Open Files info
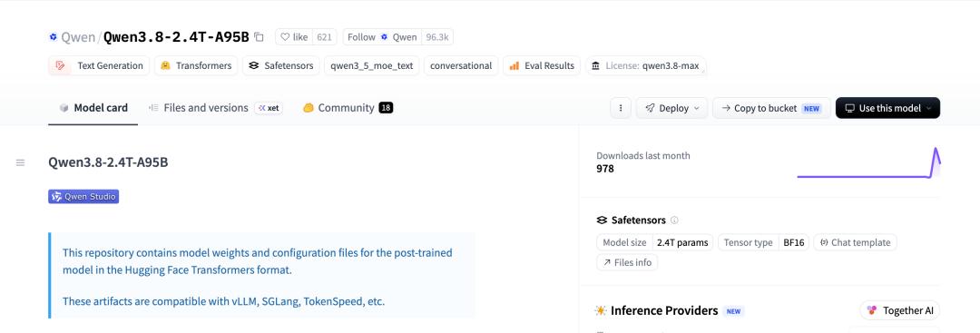The height and width of the screenshot is (333, 980). (627, 262)
